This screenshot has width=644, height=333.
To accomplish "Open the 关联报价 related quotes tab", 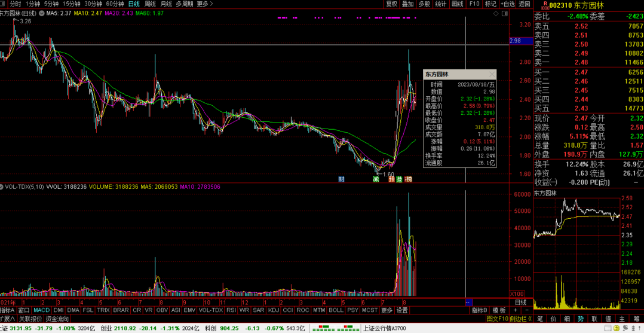I will click(30, 319).
